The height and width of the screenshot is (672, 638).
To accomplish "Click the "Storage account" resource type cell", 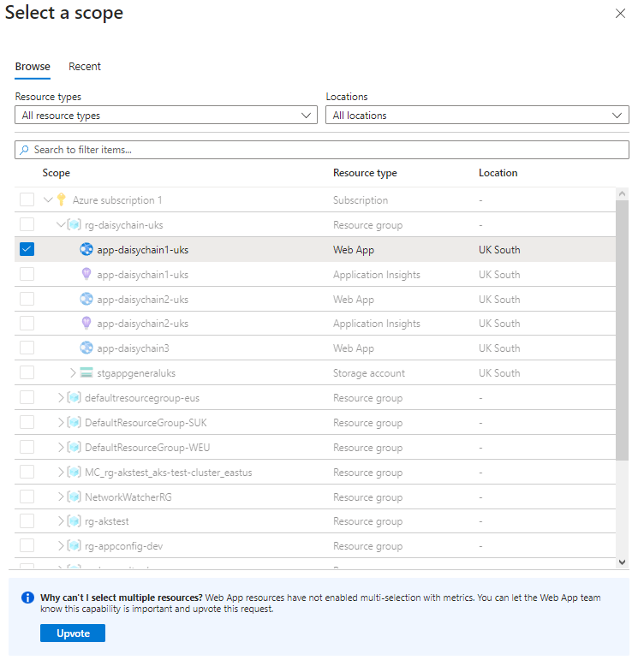I will point(369,373).
